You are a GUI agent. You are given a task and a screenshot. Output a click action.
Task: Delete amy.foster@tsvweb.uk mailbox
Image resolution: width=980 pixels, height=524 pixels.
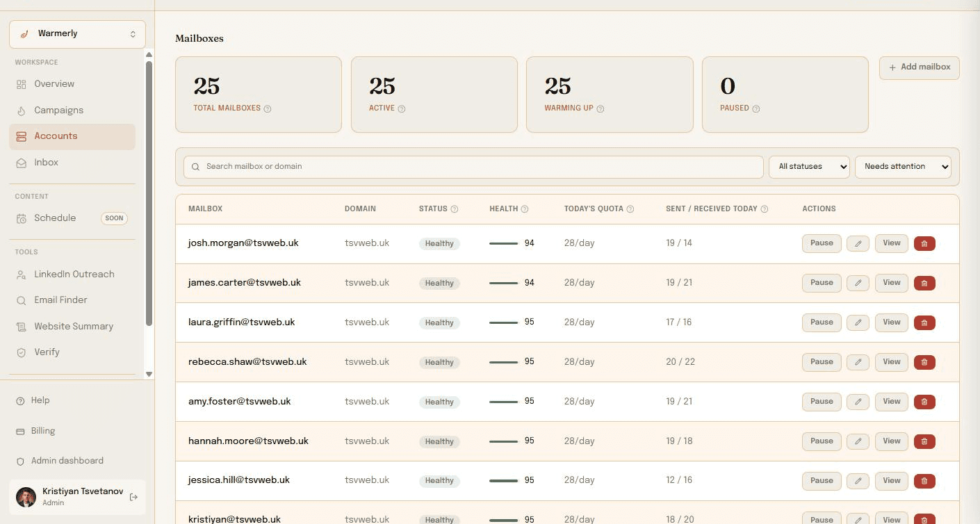(924, 402)
